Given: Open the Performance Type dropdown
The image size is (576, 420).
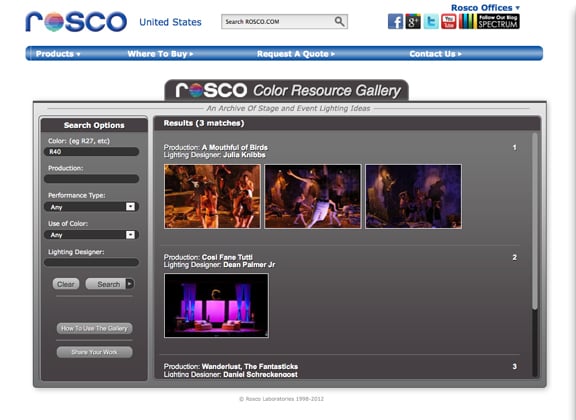Looking at the screenshot, I should tap(91, 207).
